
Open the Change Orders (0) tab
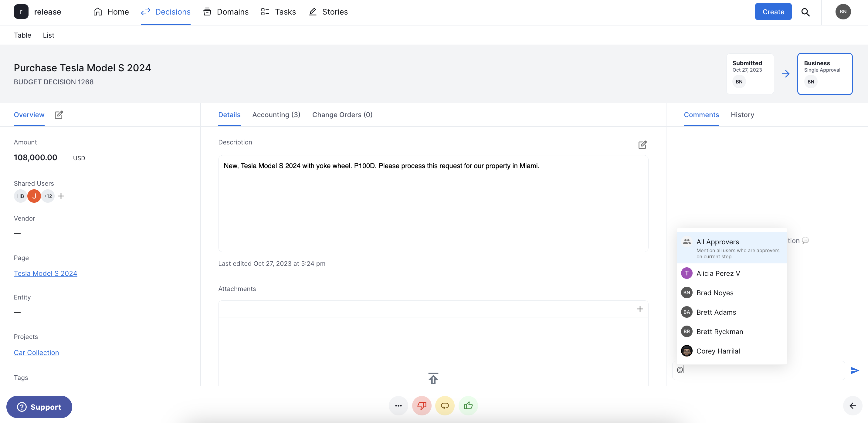tap(342, 115)
